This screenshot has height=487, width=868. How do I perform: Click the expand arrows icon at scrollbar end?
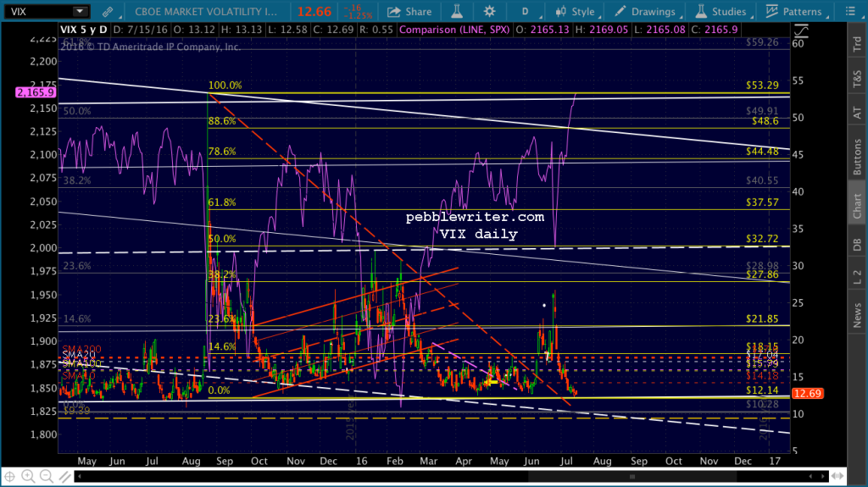click(x=837, y=476)
